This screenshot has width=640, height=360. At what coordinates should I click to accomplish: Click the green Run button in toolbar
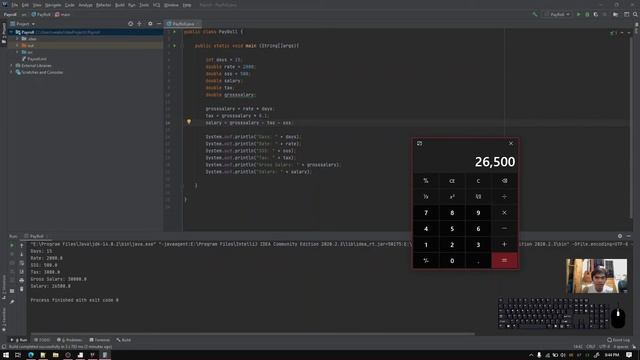click(578, 15)
